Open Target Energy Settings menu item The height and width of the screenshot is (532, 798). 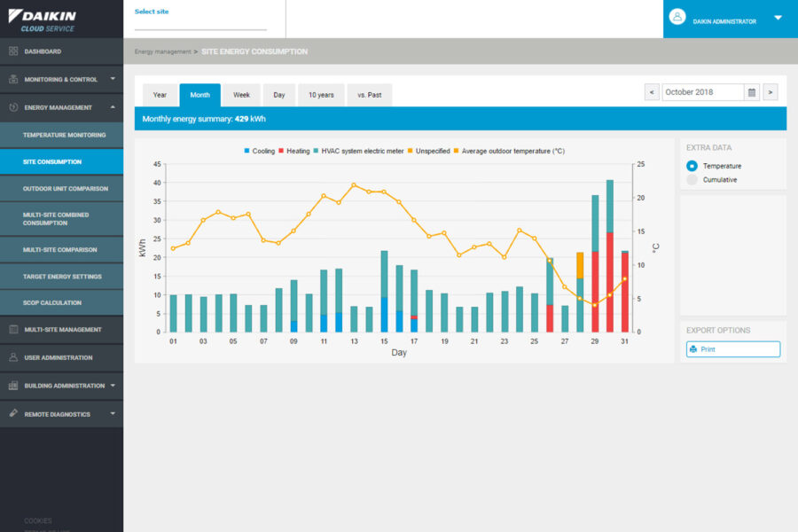(x=61, y=277)
